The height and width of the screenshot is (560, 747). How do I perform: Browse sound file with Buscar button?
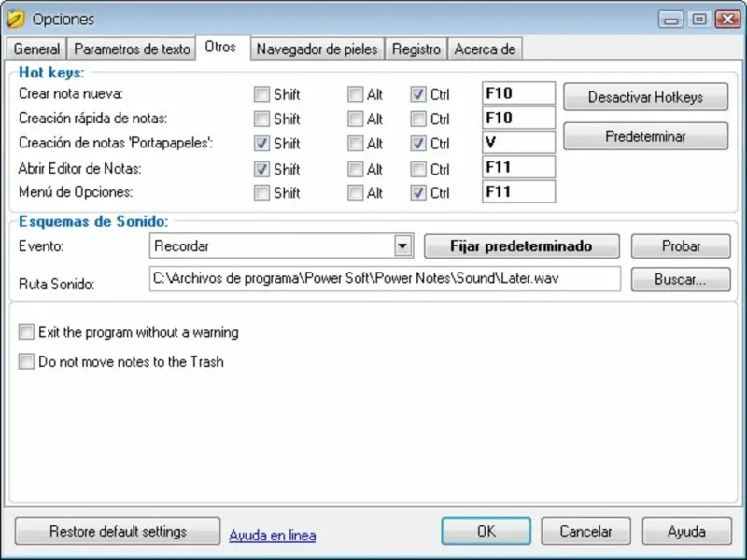[x=681, y=279]
